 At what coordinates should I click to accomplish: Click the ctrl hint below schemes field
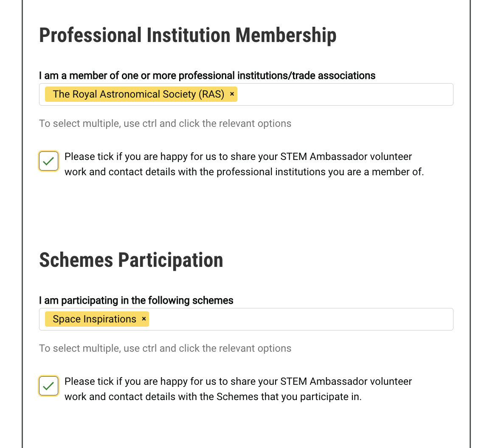[165, 348]
